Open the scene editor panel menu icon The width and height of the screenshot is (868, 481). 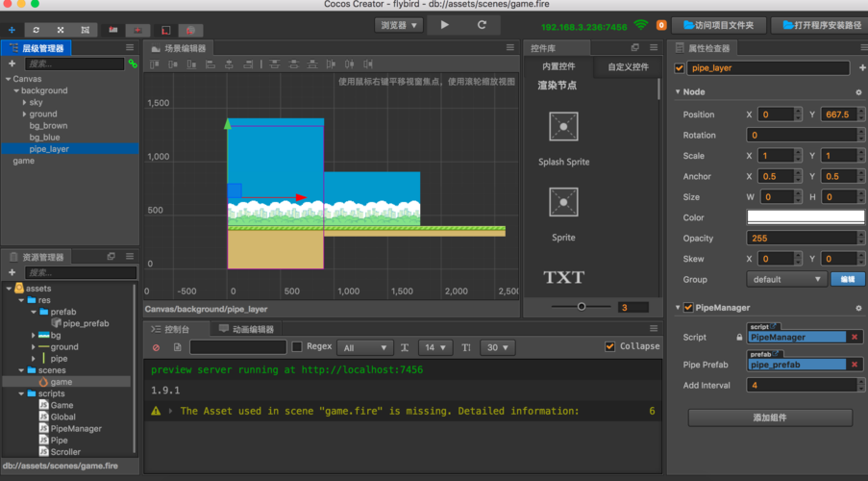coord(509,48)
